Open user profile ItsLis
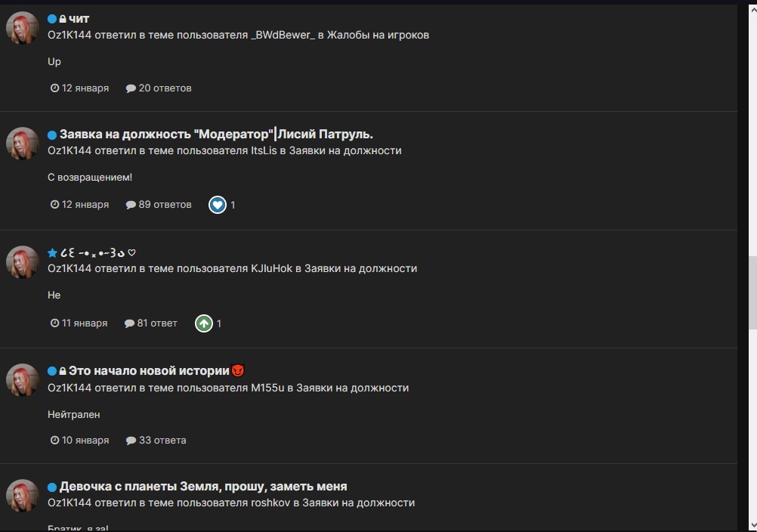The image size is (757, 532). [x=264, y=150]
